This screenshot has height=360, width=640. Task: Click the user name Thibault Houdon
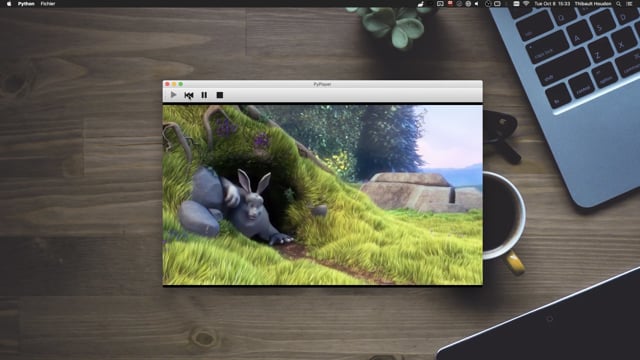click(593, 4)
